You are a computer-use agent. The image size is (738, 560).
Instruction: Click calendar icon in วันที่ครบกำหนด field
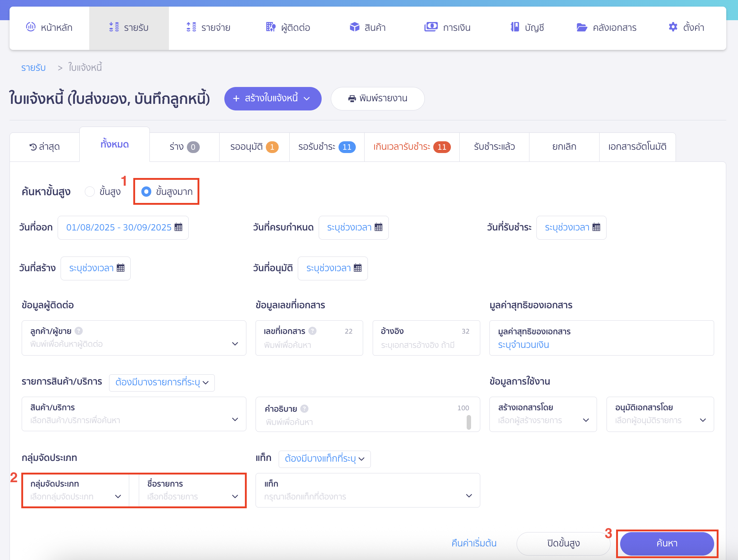pos(379,227)
